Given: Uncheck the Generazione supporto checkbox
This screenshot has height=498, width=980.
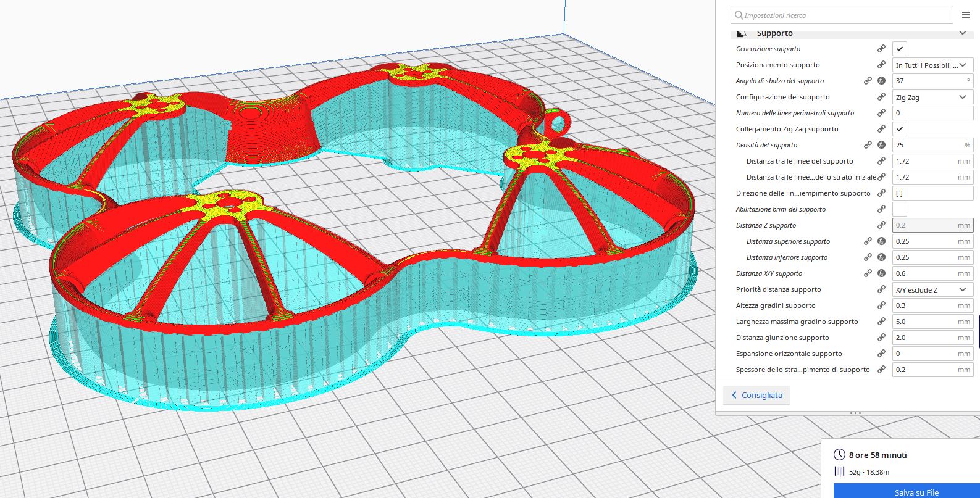Looking at the screenshot, I should point(900,49).
